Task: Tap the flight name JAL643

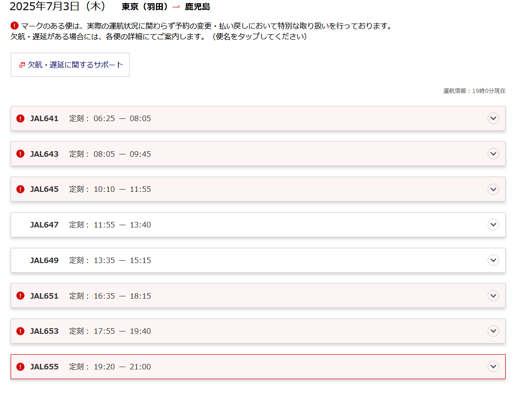Action: click(44, 154)
